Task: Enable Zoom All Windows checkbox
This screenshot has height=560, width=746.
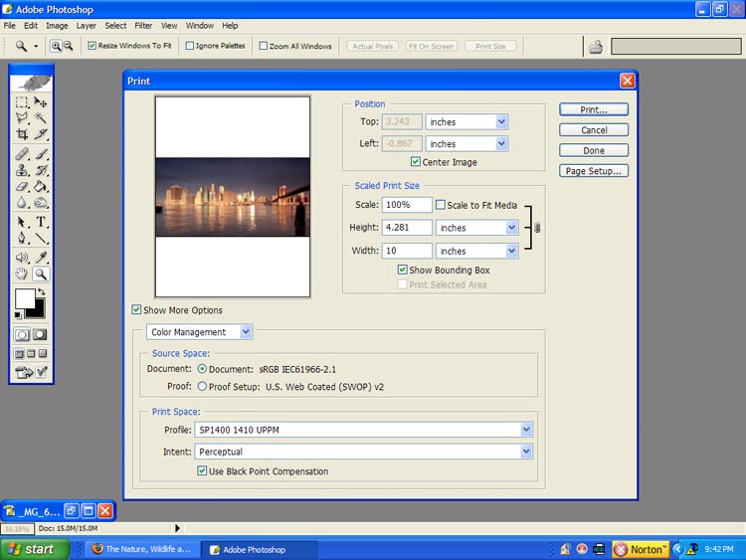Action: coord(264,46)
